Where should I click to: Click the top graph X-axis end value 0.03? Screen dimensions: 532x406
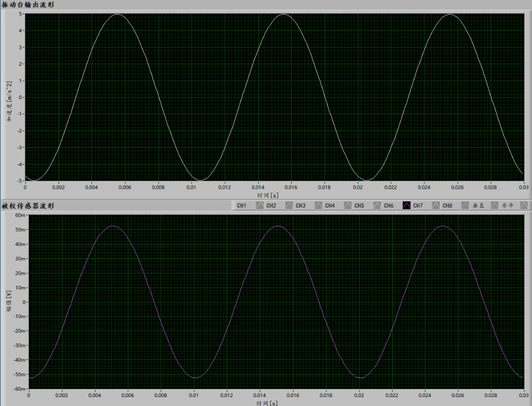tap(524, 187)
